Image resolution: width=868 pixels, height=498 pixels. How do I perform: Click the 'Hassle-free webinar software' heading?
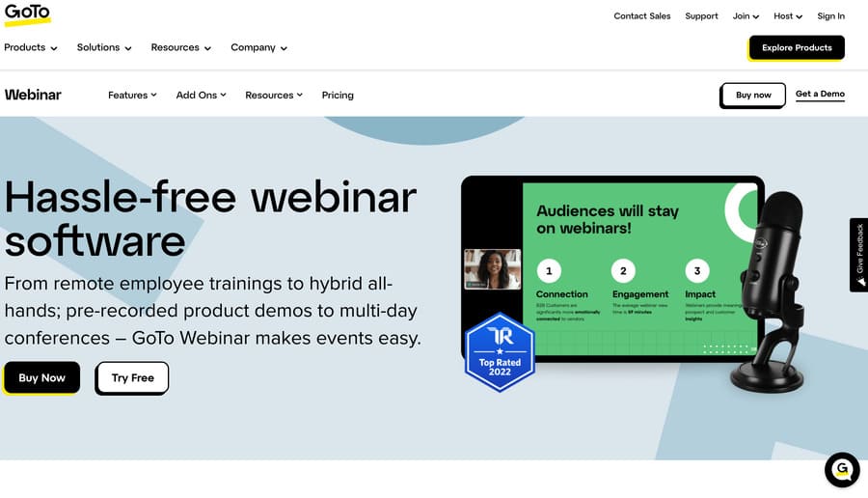tap(210, 219)
